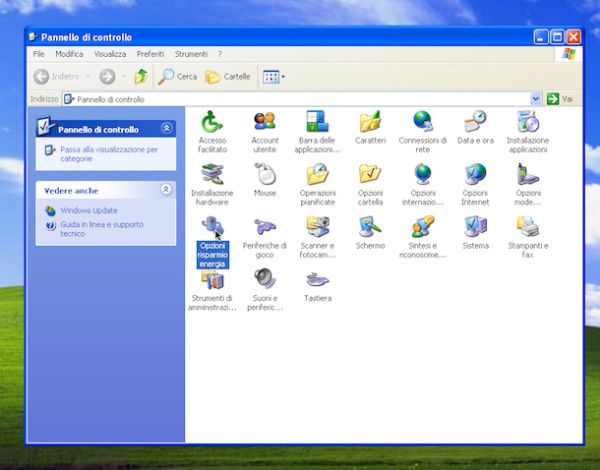Expand the views dropdown in toolbar
The width and height of the screenshot is (600, 470).
(283, 76)
